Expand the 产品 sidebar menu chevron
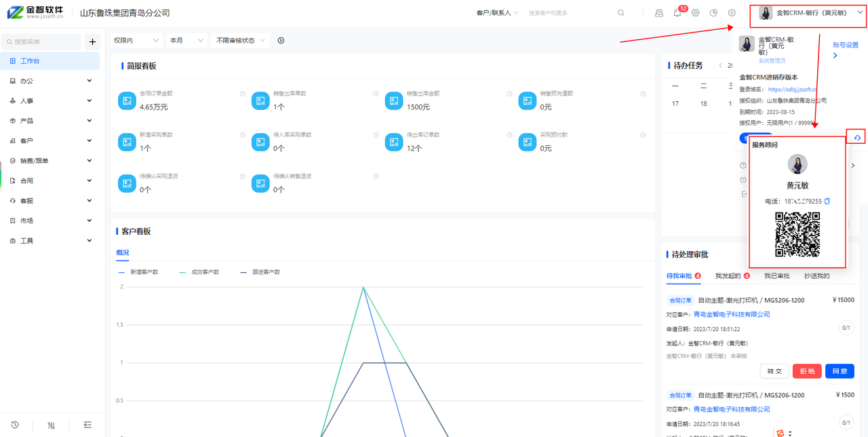This screenshot has width=868, height=437. click(90, 121)
